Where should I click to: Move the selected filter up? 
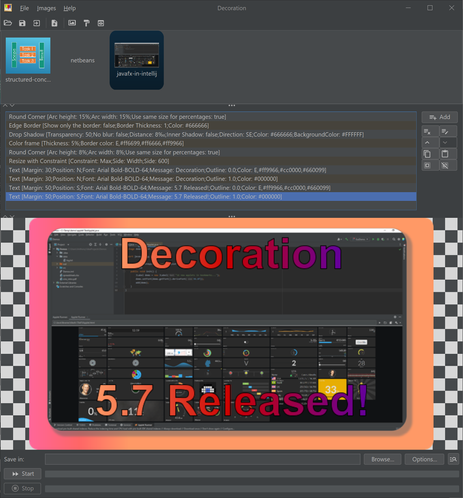click(x=430, y=143)
